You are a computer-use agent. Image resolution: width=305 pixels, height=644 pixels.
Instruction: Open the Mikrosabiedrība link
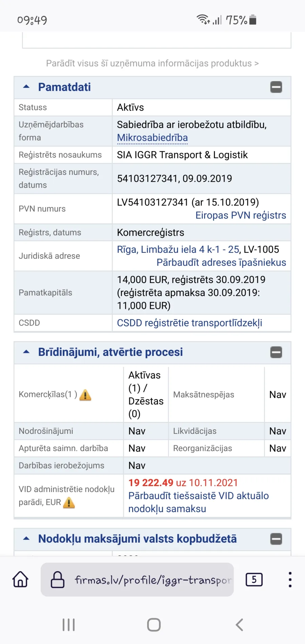[x=152, y=138]
